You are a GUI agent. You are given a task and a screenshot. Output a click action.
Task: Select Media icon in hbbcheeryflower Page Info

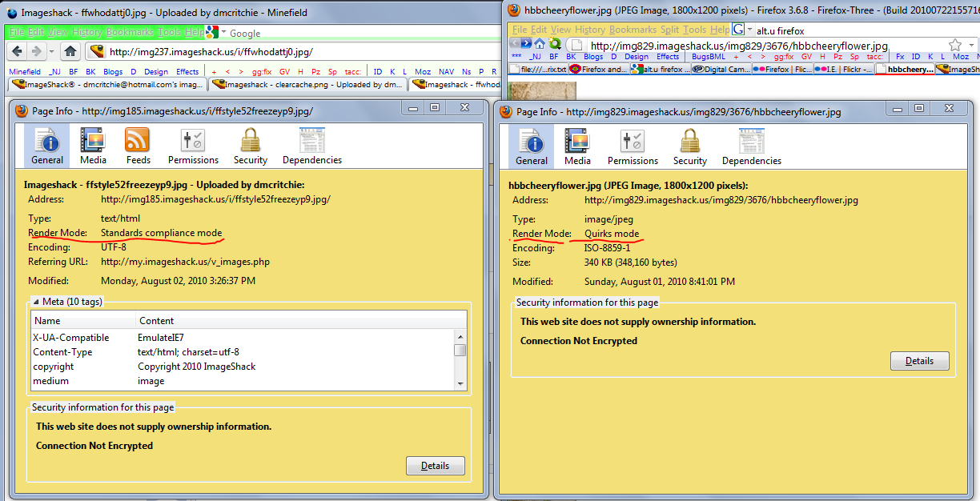pos(577,146)
